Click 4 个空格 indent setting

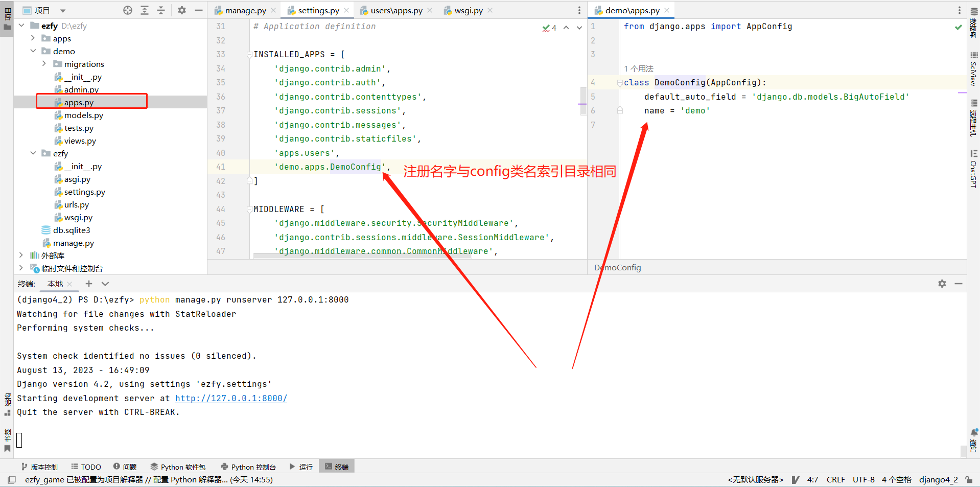click(x=897, y=479)
